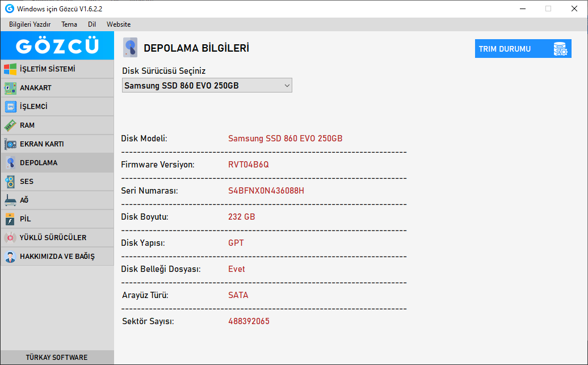Screen dimensions: 588x365
Task: Click the Disk Yapısı label
Action: point(143,243)
